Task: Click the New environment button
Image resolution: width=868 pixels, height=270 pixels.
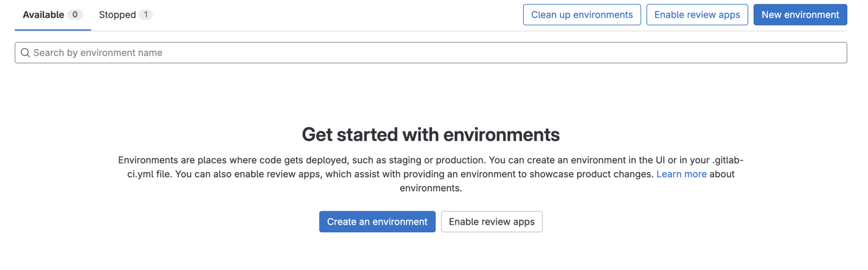Action: click(800, 15)
